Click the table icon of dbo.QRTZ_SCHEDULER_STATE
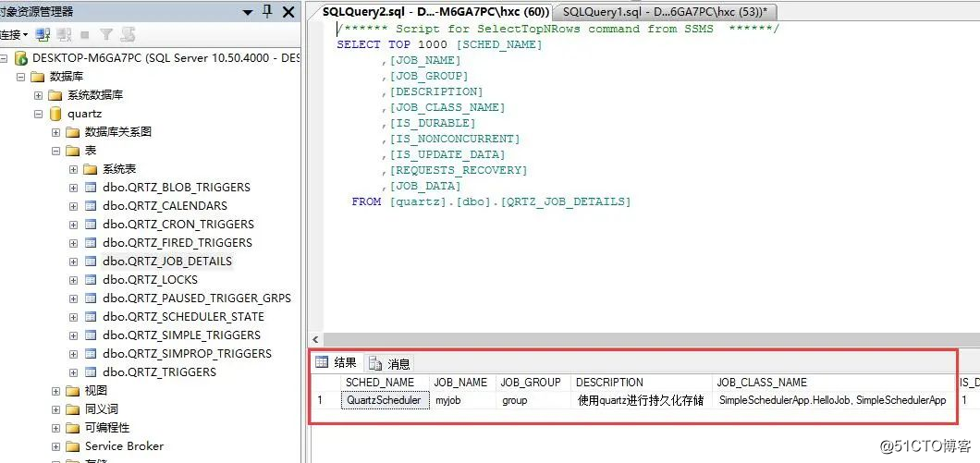This screenshot has width=980, height=463. (x=91, y=316)
